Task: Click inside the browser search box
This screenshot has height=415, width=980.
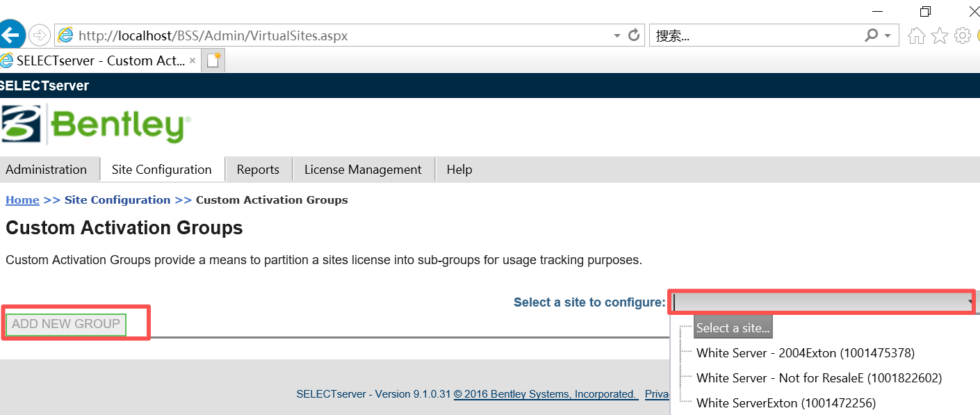Action: click(x=754, y=35)
